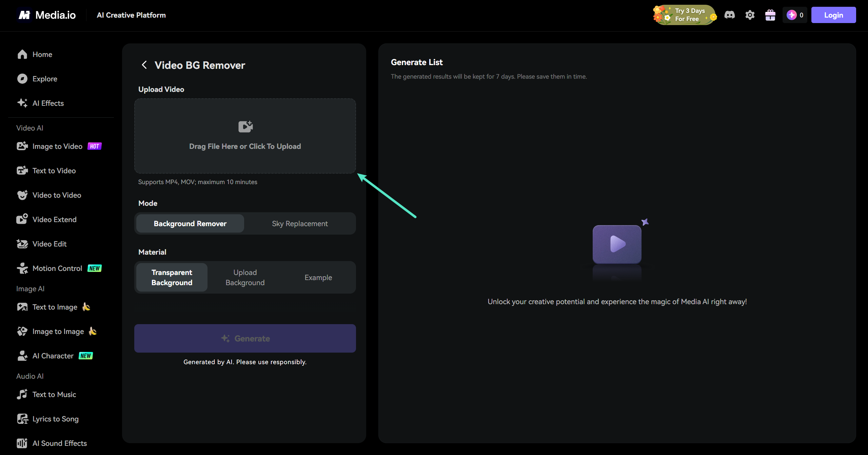Viewport: 868px width, 455px height.
Task: Go back using Video BG Remover chevron
Action: tap(144, 65)
